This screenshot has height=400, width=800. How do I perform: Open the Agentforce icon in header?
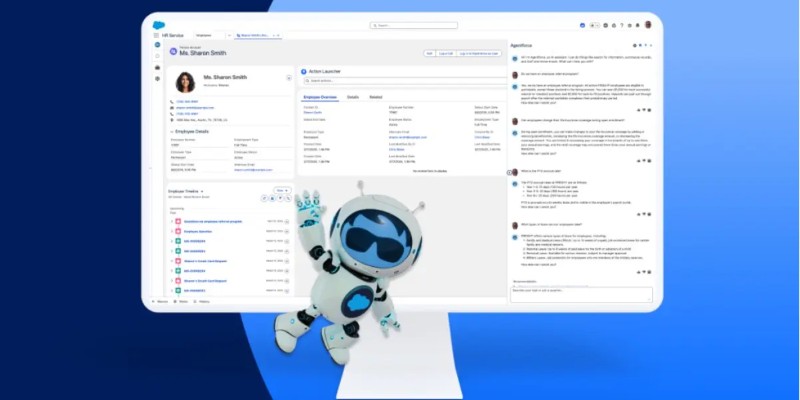coord(583,25)
